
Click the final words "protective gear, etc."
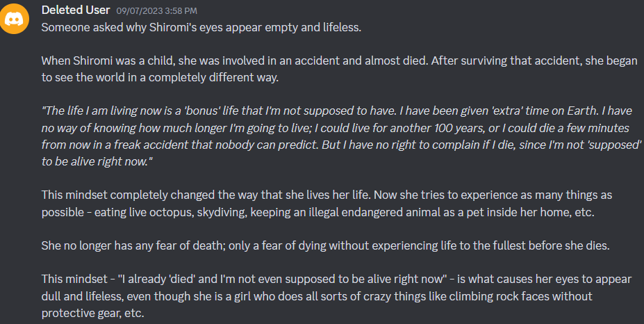click(x=93, y=314)
